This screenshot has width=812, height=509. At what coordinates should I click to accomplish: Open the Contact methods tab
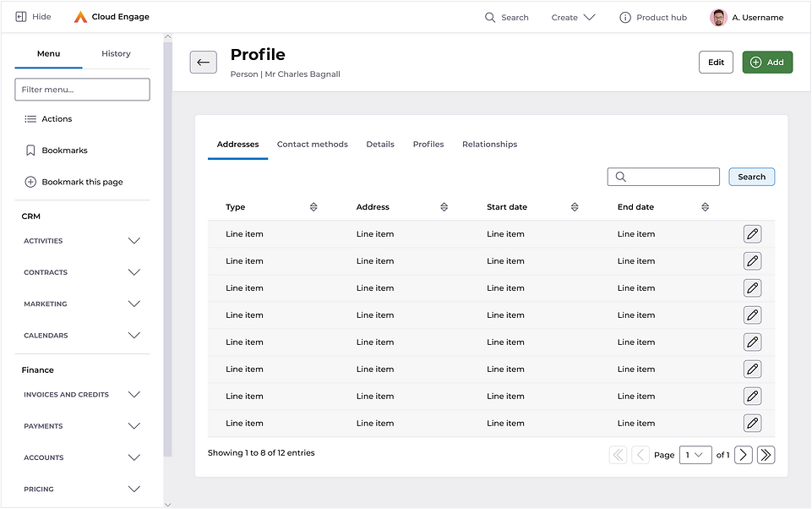coord(313,145)
